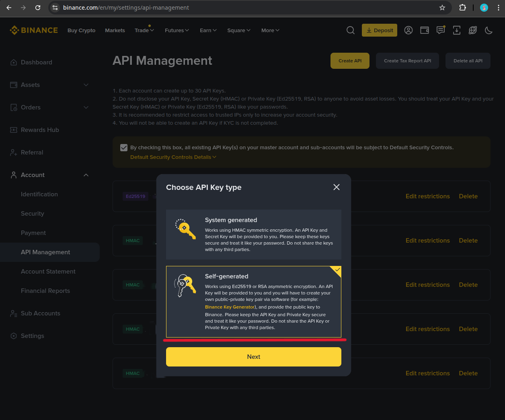
Task: Click the browser back arrow
Action: click(x=9, y=8)
